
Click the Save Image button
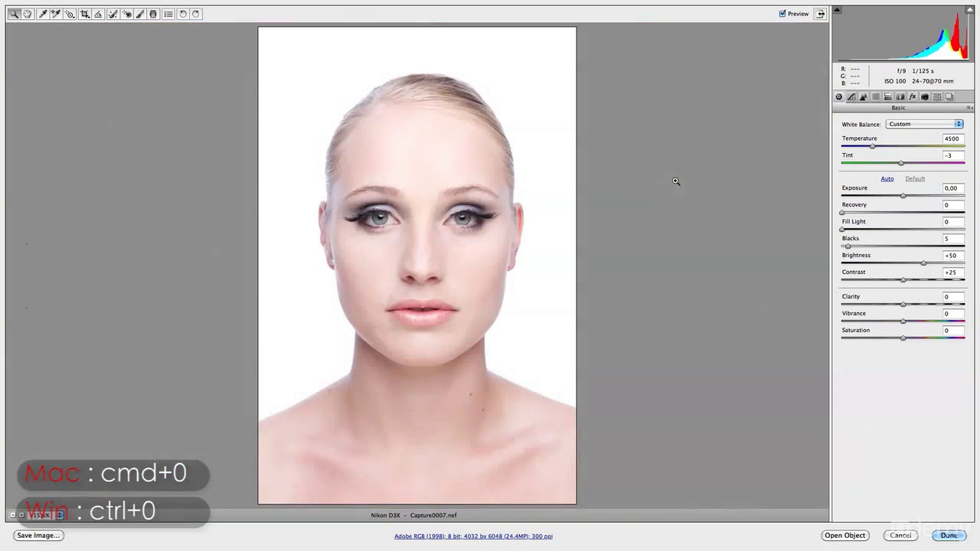click(x=38, y=536)
